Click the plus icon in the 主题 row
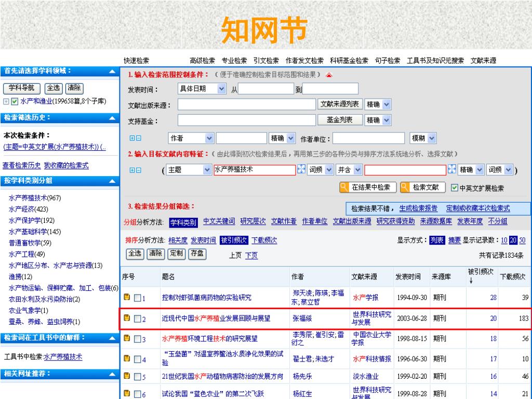 click(x=132, y=170)
